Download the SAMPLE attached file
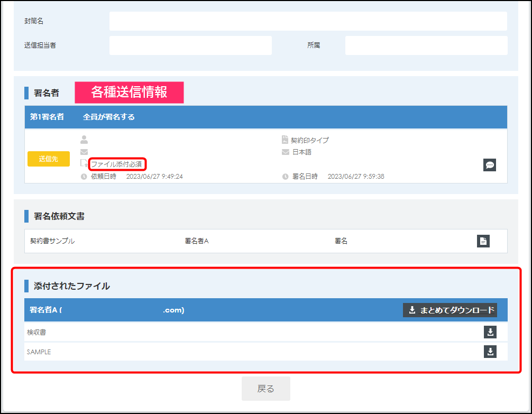The height and width of the screenshot is (414, 532). [x=490, y=352]
